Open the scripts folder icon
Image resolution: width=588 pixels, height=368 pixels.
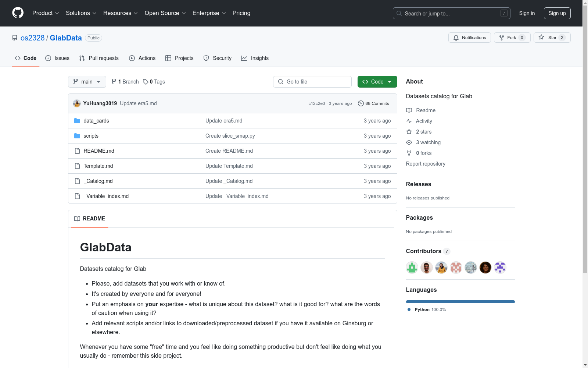[77, 136]
